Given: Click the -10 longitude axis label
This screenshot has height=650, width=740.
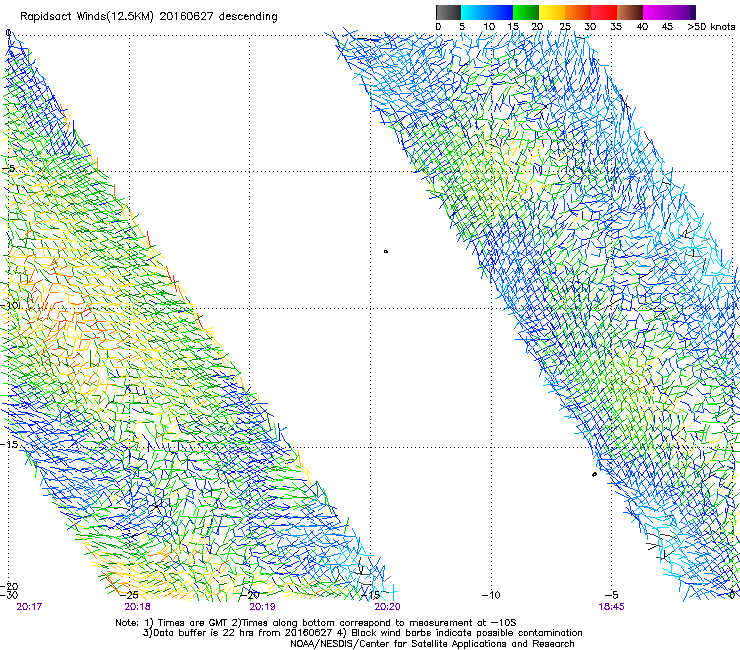Looking at the screenshot, I should pos(491,595).
